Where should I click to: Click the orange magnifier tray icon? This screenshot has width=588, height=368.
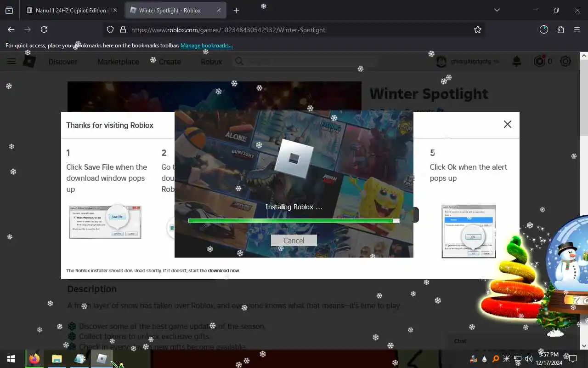click(496, 359)
